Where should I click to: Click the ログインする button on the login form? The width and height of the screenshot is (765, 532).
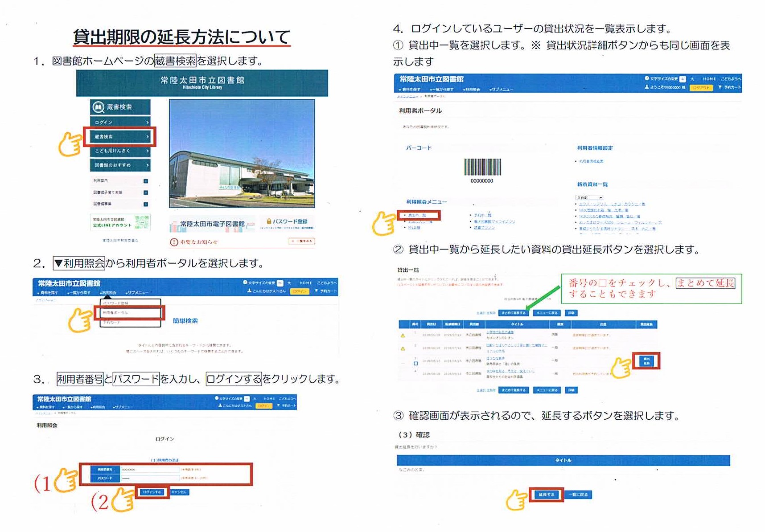pos(152,492)
